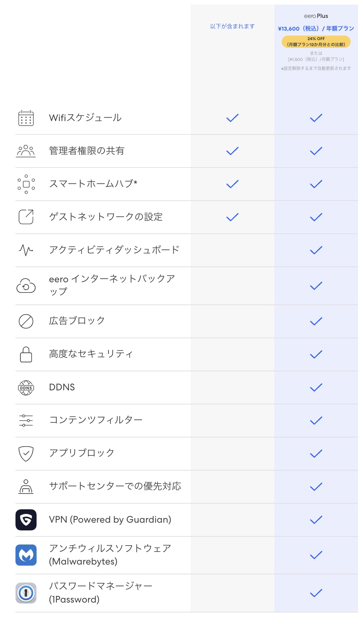Click the VPN (Powered by Guardian) label
The image size is (364, 617).
110,520
